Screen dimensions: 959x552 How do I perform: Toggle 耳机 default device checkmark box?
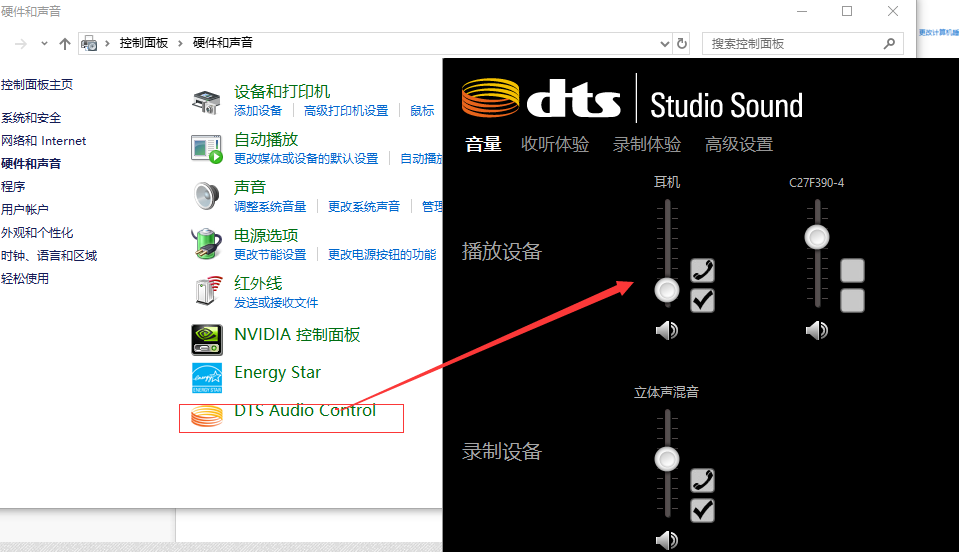[702, 300]
